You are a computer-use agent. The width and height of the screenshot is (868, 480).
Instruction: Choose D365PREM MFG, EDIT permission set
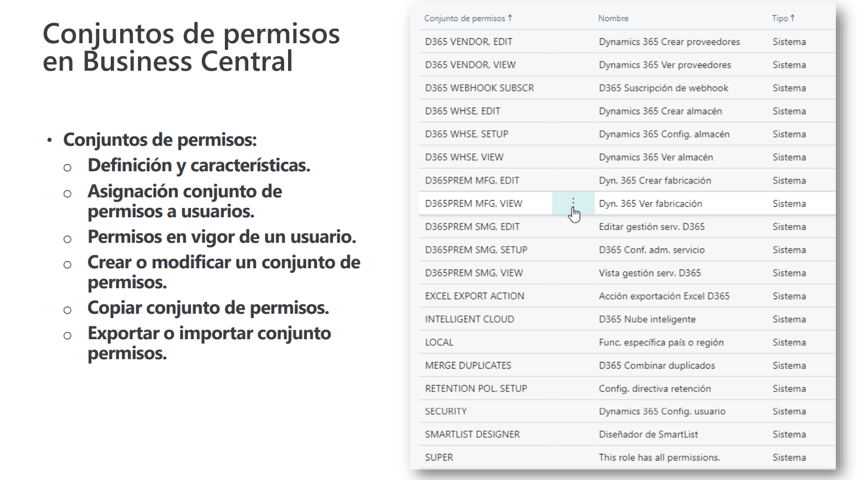tap(472, 180)
